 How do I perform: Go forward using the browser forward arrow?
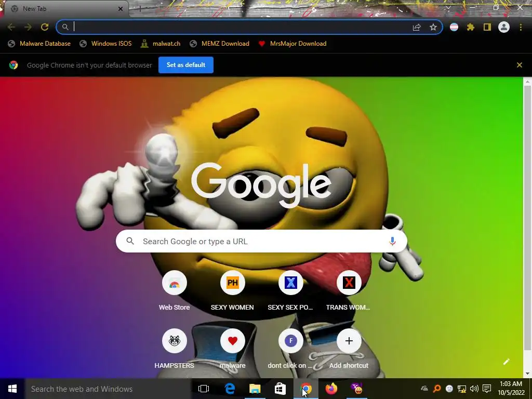tap(28, 27)
